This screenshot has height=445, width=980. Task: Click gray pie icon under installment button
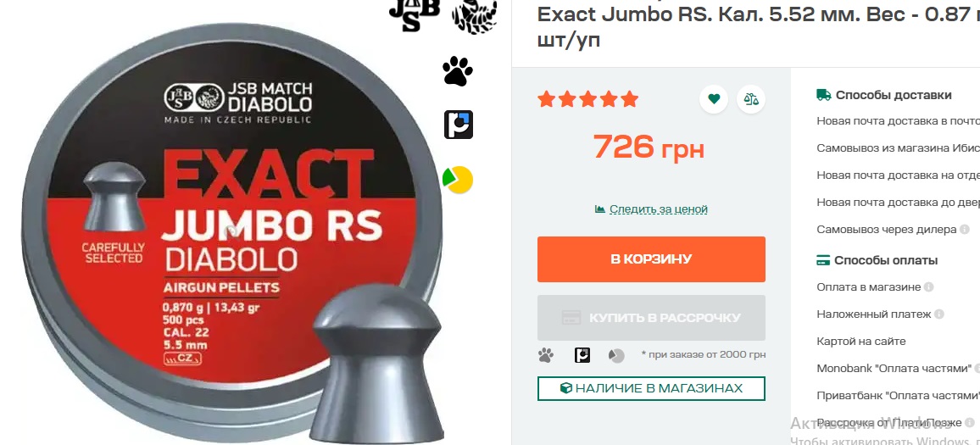click(616, 355)
